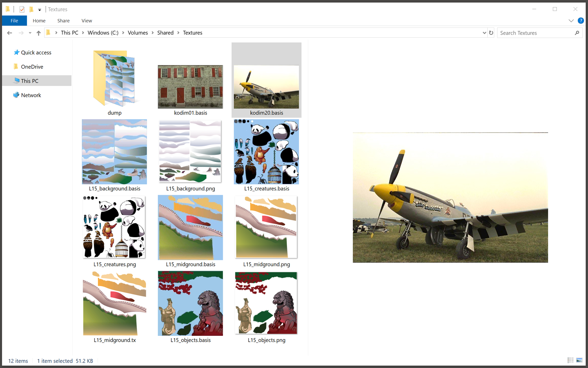Click the window folder icon in title bar
The height and width of the screenshot is (368, 588).
click(x=8, y=9)
